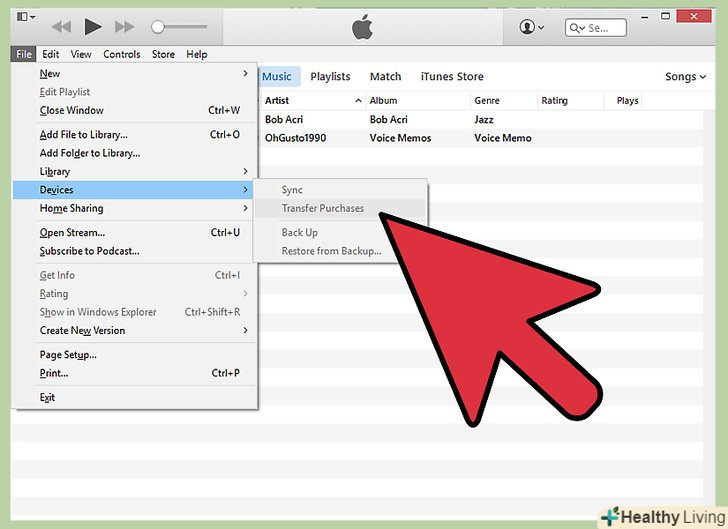This screenshot has height=529, width=728.
Task: Switch to the Music tab
Action: tap(279, 77)
